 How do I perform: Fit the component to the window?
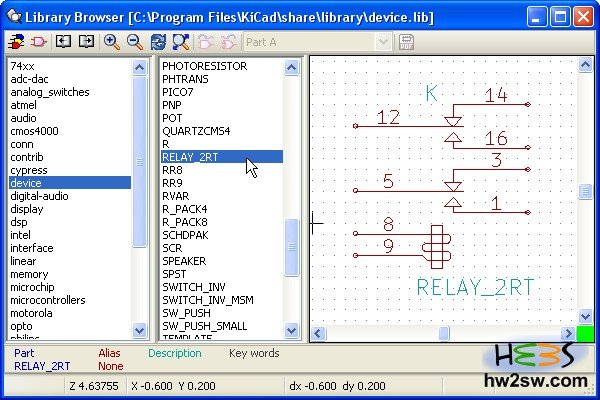(x=181, y=42)
